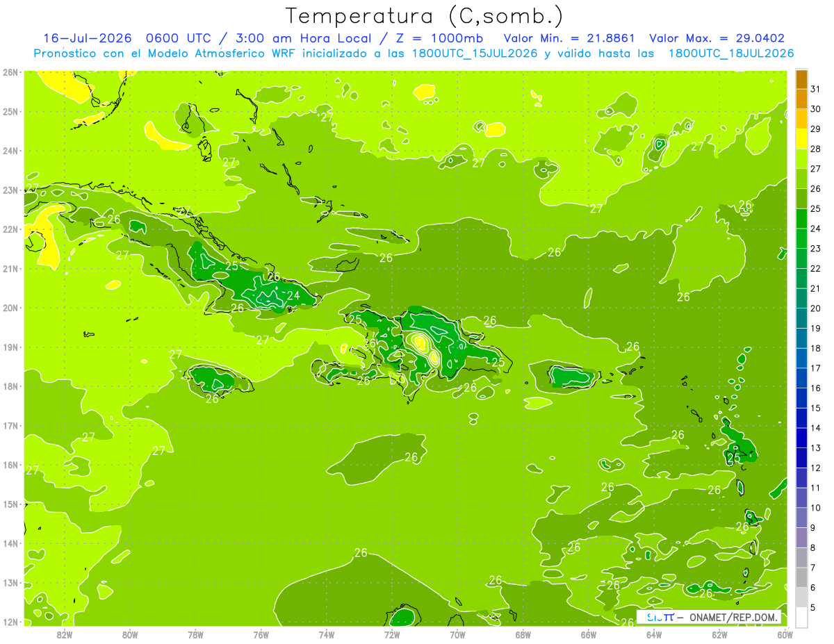Click the dark green cool area over Puerto Rico
This screenshot has height=644, width=834.
point(573,377)
